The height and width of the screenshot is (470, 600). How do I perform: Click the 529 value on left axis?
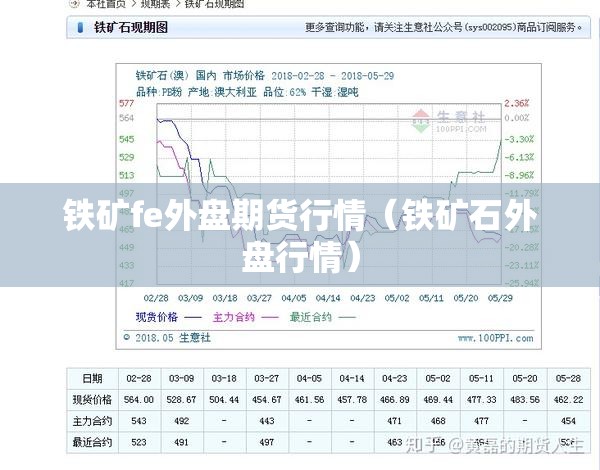click(x=127, y=157)
